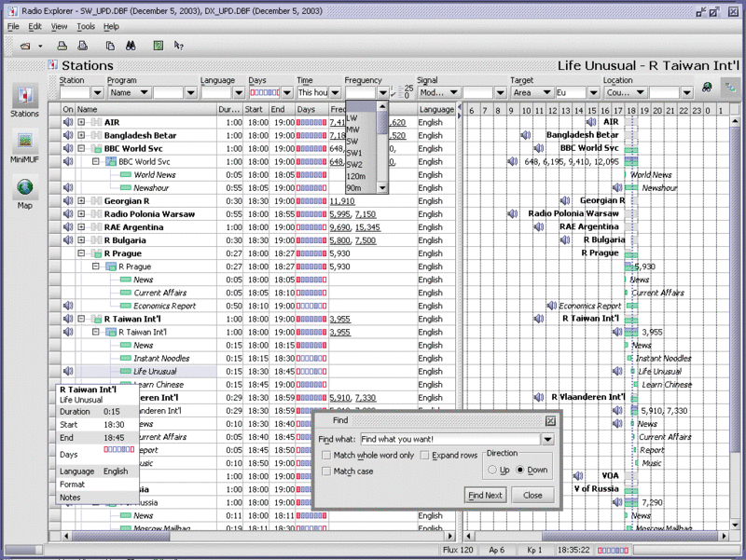Open the Program Name dropdown
Screen dimensions: 746x560
pyautogui.click(x=145, y=92)
